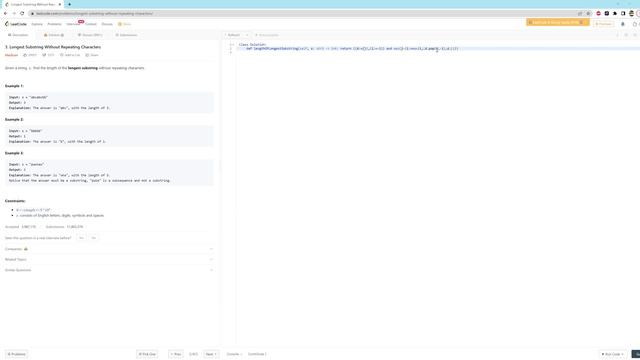Click the Autocomplete toggle in editor toolbar
Image resolution: width=640 pixels, height=360 pixels.
pyautogui.click(x=267, y=35)
